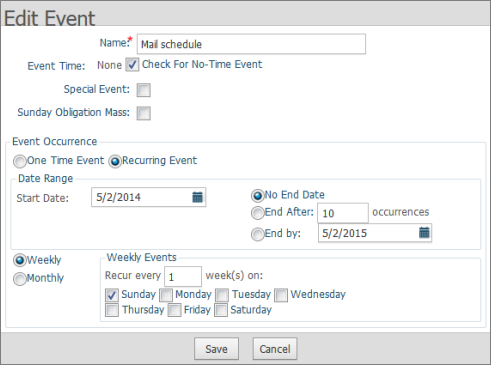Open the End by calendar picker icon
The width and height of the screenshot is (491, 365).
(424, 232)
